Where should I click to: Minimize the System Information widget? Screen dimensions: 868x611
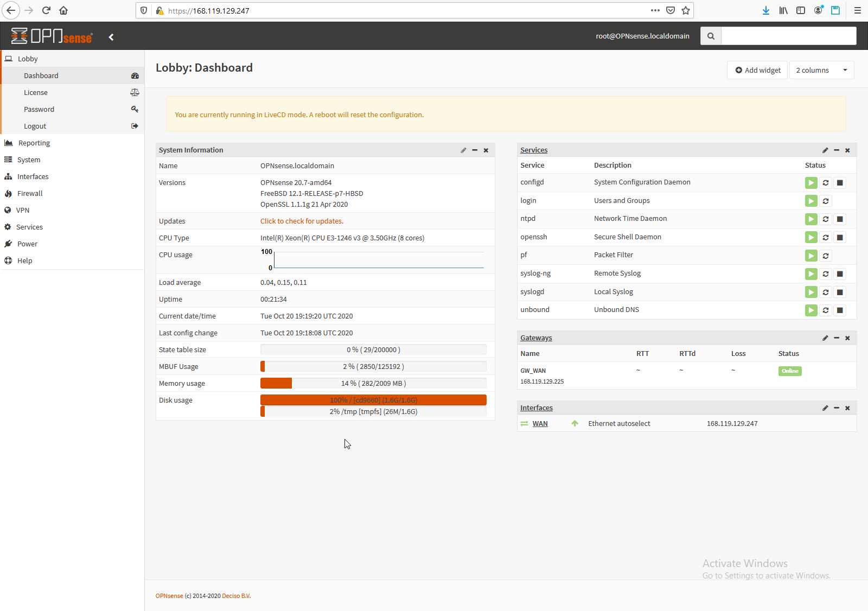(x=475, y=150)
